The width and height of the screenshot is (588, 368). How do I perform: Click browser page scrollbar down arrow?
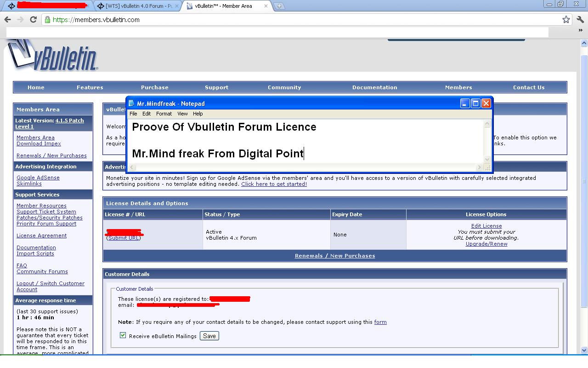point(584,351)
